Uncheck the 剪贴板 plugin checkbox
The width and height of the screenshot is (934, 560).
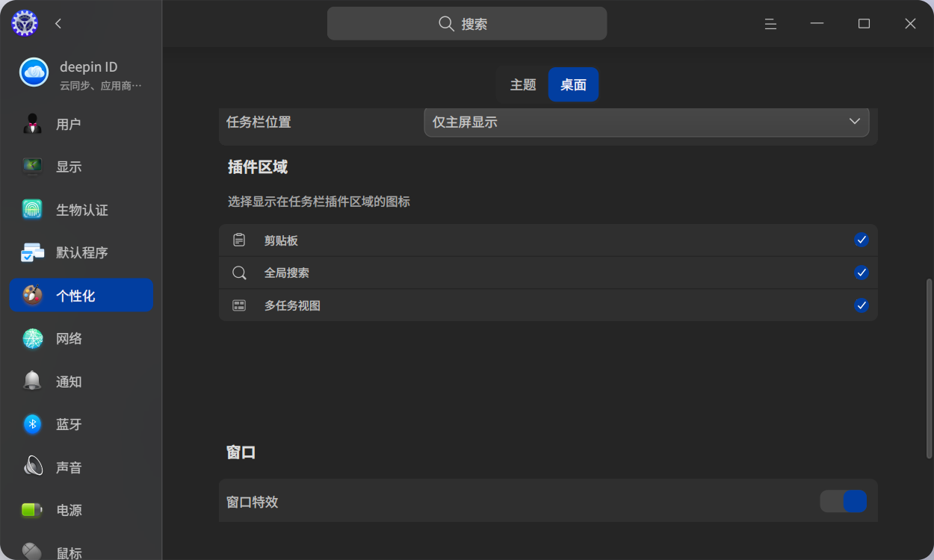tap(862, 240)
